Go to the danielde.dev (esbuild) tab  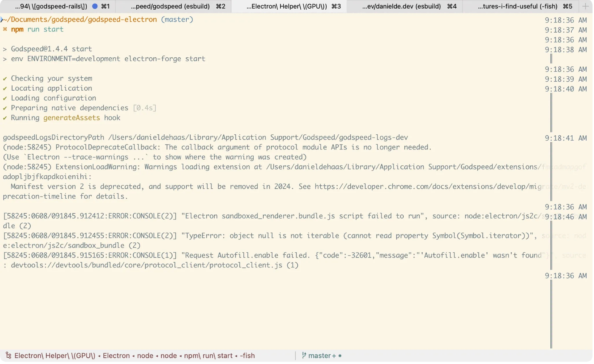tap(405, 6)
